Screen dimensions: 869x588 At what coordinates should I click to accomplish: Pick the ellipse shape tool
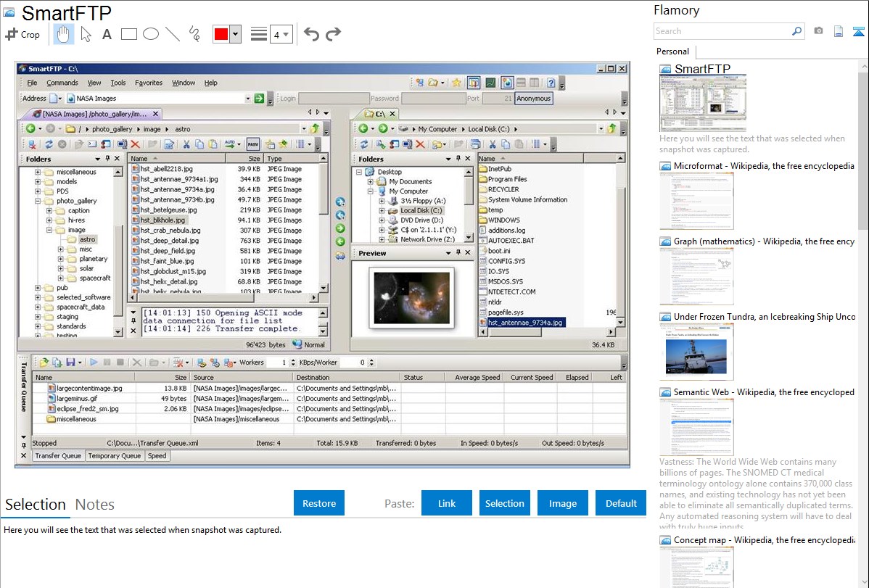(151, 34)
